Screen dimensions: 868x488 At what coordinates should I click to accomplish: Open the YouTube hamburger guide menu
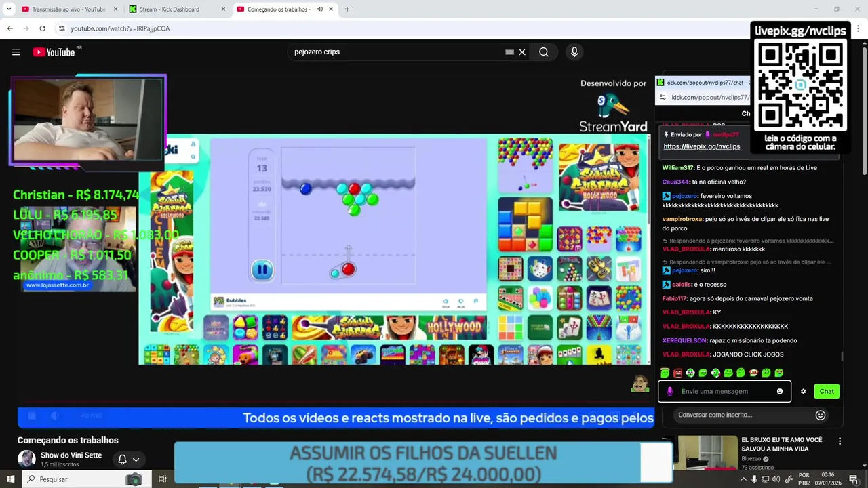(16, 52)
